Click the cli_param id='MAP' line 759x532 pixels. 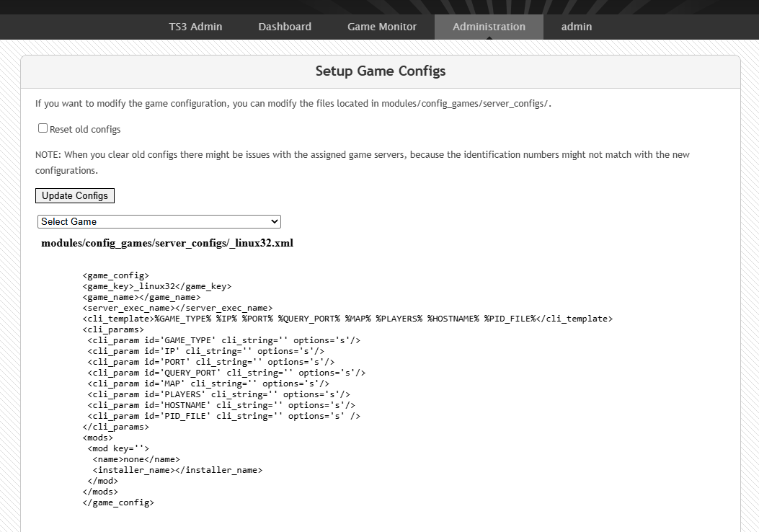coord(208,384)
